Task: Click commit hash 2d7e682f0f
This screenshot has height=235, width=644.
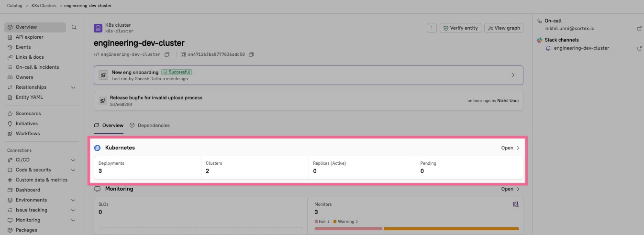Action: tap(121, 104)
